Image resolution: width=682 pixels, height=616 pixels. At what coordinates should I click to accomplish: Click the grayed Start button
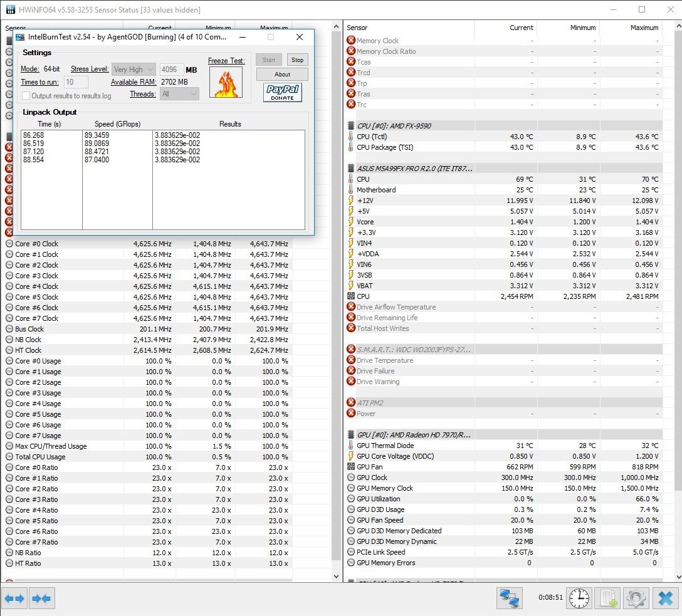[269, 60]
